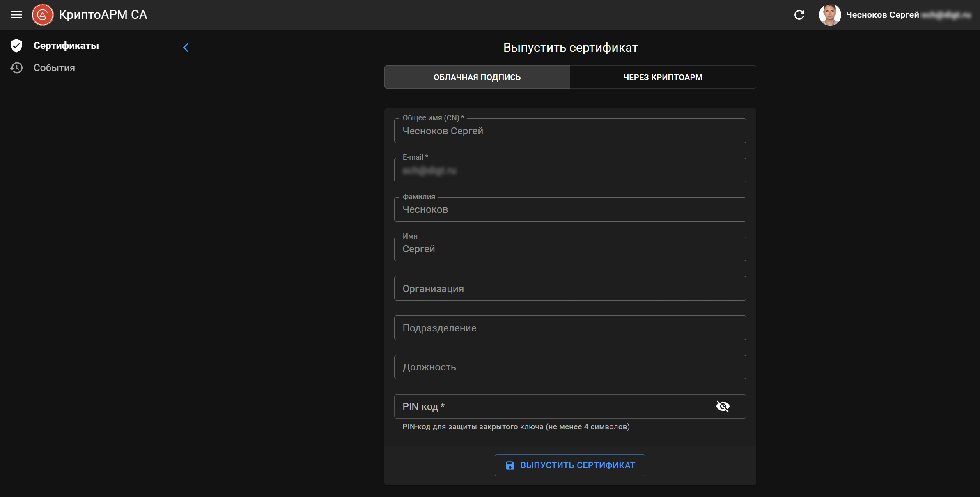Open the user avatar of Чесноков Сергей
The image size is (980, 497).
point(830,15)
